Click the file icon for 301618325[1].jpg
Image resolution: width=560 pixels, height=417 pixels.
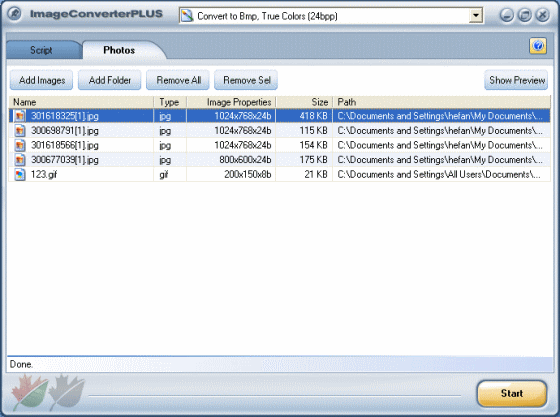coord(20,116)
